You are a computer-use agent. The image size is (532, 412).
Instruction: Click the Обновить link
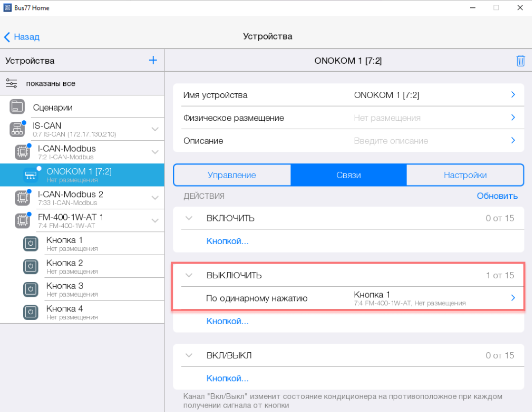[x=497, y=196]
